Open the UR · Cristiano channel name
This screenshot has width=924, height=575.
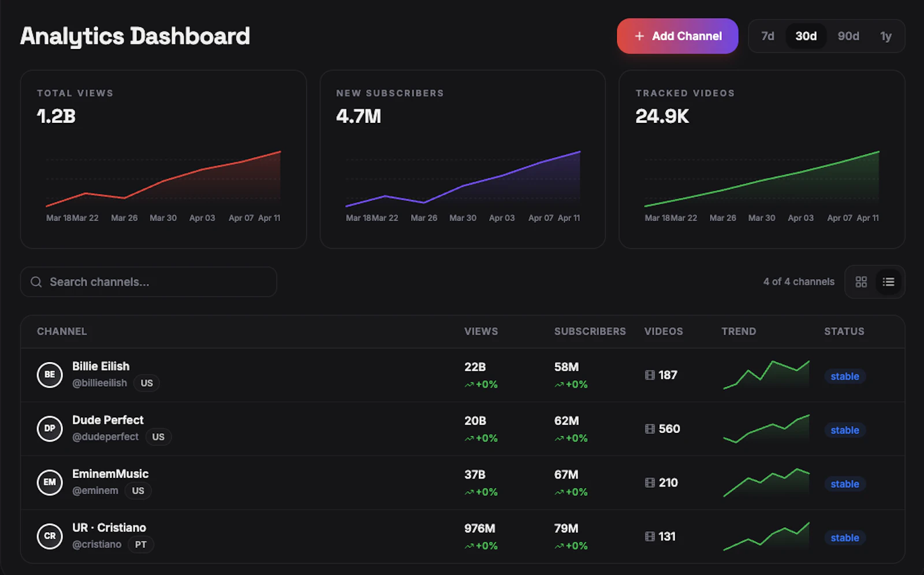[109, 527]
